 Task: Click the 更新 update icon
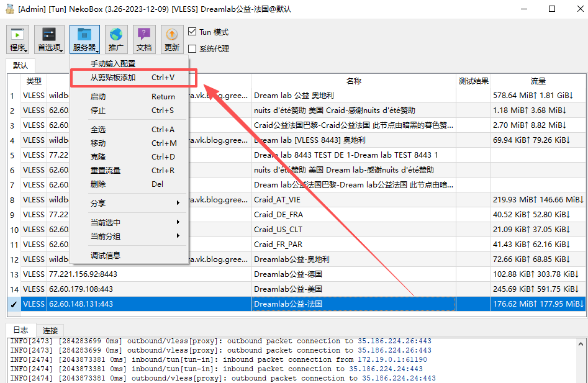click(x=171, y=38)
